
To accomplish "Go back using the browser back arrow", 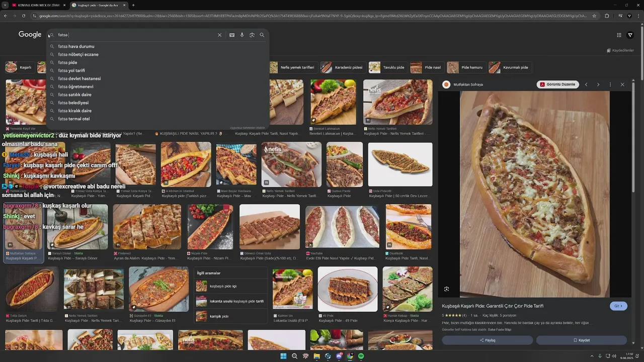I will point(6,16).
